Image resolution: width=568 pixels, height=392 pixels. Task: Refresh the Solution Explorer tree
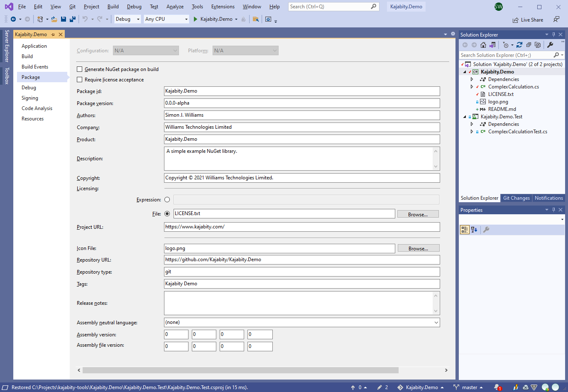tap(519, 45)
